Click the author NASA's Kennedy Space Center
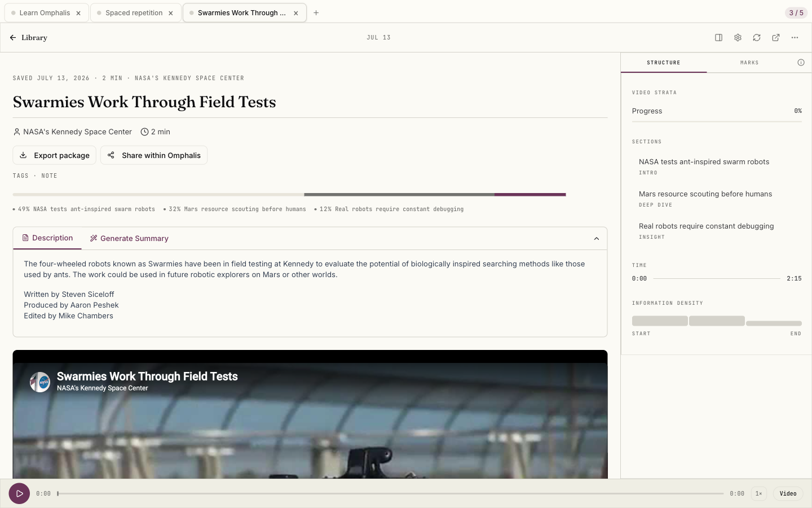 (x=77, y=132)
